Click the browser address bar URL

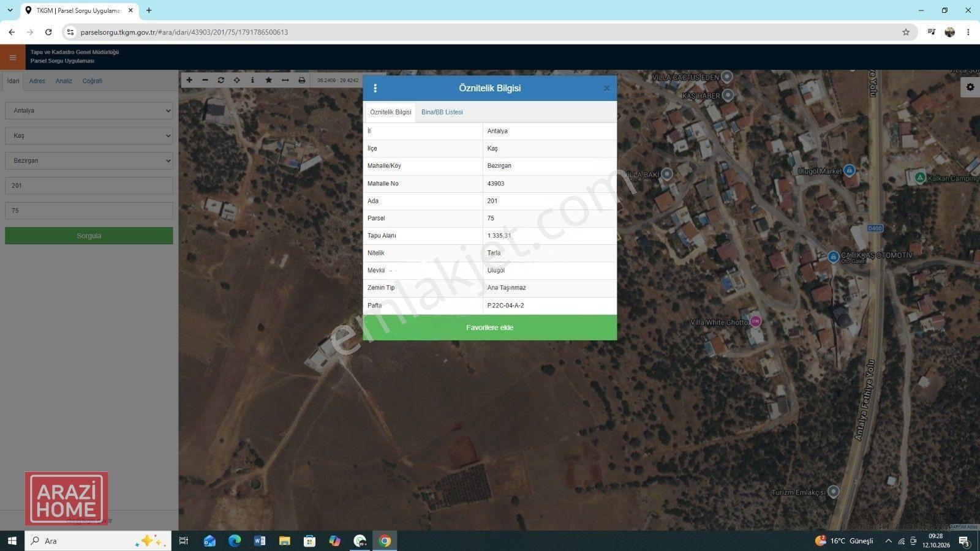pyautogui.click(x=184, y=32)
